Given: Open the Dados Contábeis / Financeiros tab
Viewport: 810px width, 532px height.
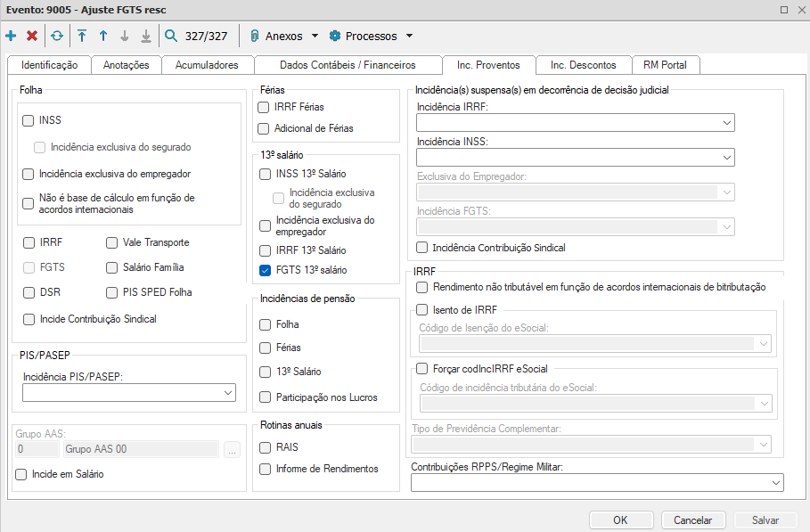Looking at the screenshot, I should coord(348,65).
